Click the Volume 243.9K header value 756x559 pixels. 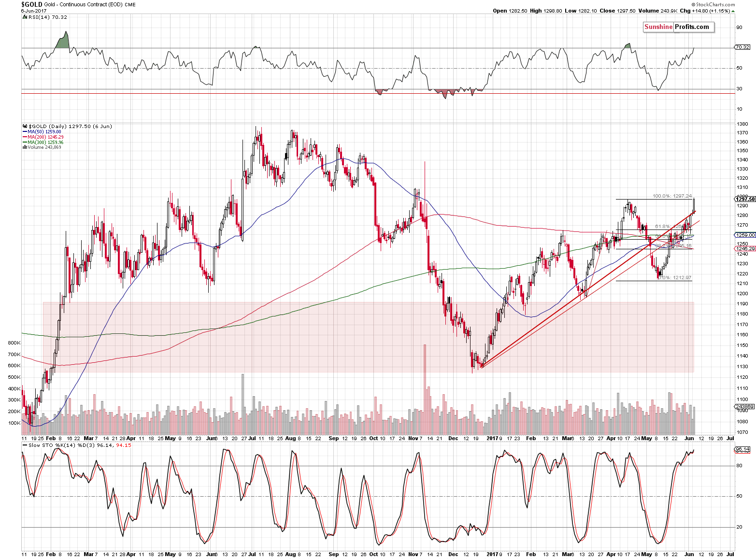pos(657,11)
